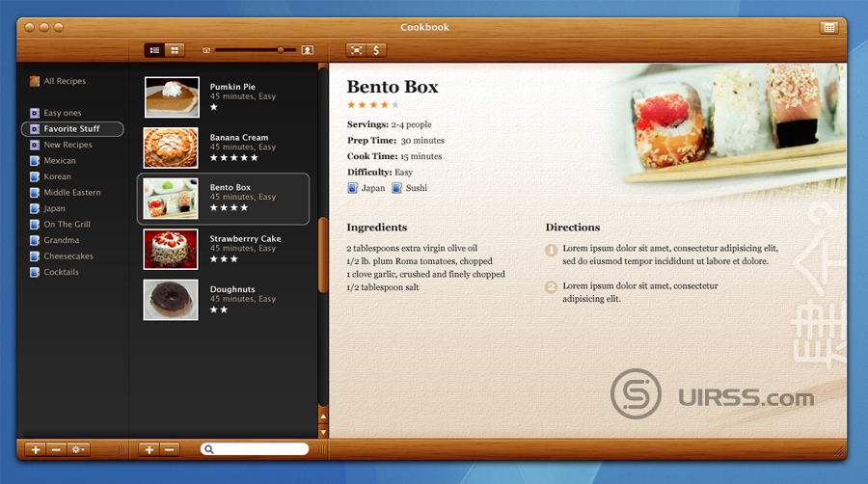Click the dollar sign toolbar icon
This screenshot has width=868, height=484.
(377, 49)
